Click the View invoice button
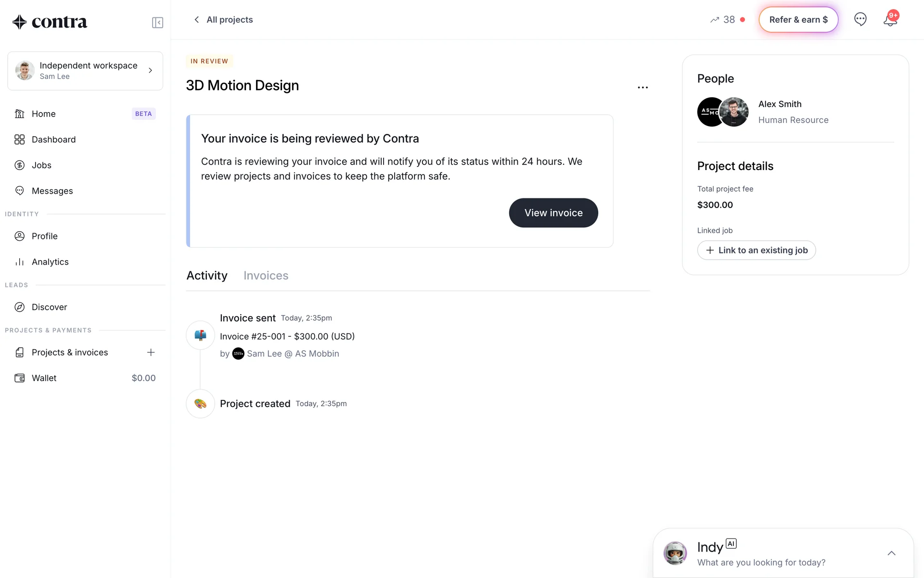 coord(553,213)
